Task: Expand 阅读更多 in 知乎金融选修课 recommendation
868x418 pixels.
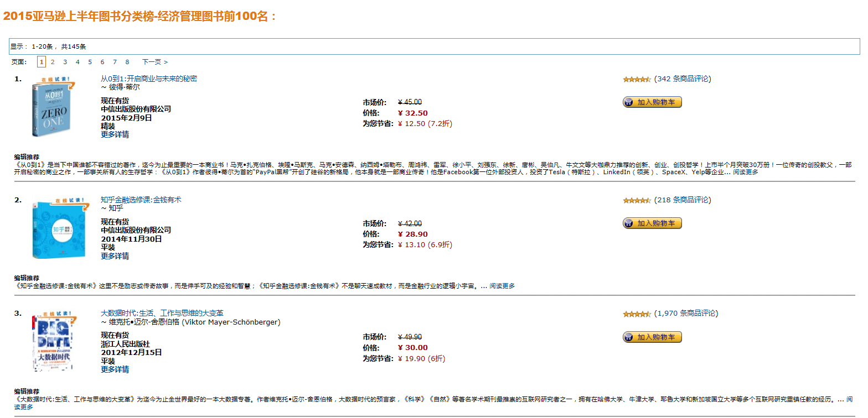Action: [502, 286]
